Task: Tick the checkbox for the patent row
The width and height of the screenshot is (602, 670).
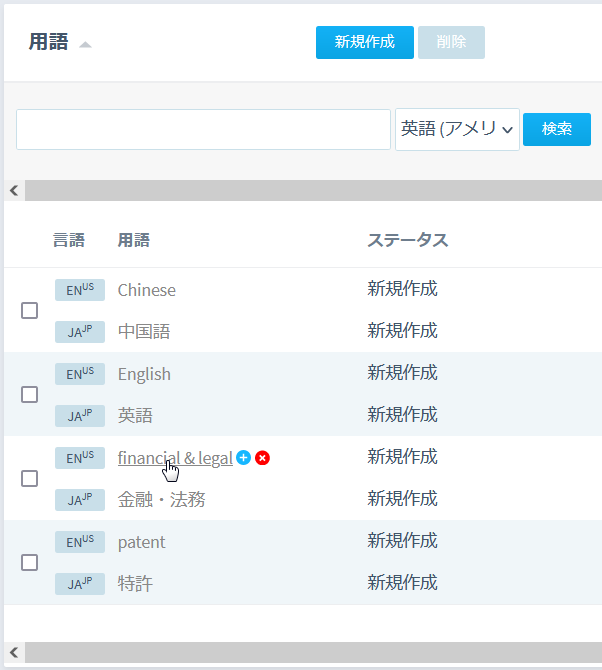Action: tap(30, 562)
